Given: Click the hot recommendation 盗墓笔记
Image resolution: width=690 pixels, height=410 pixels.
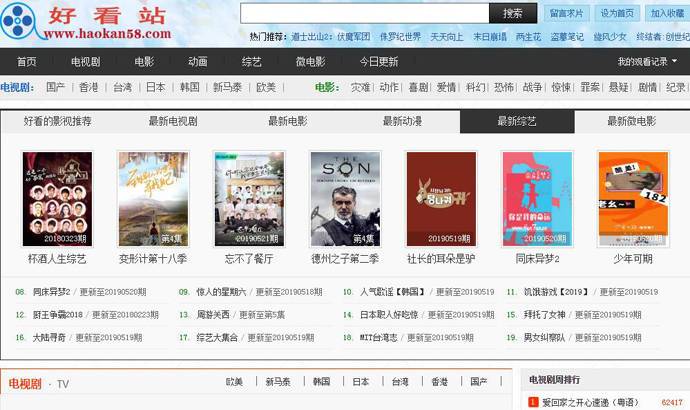Looking at the screenshot, I should click(567, 37).
